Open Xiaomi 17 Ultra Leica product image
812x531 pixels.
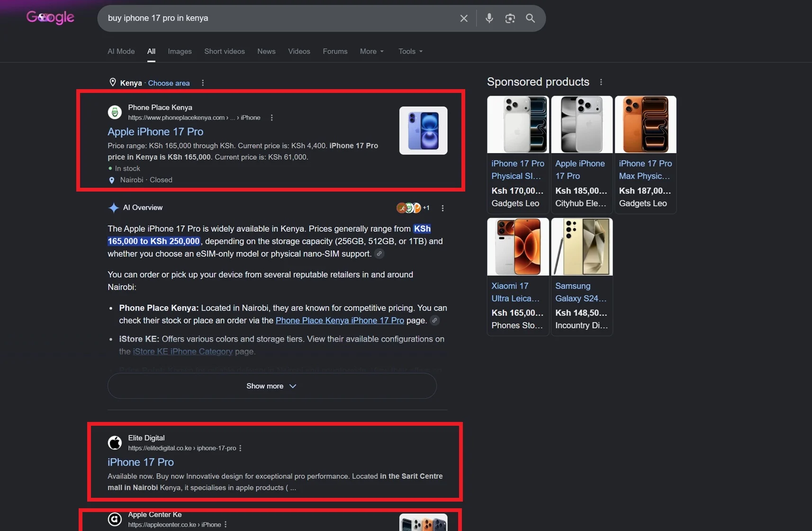518,247
